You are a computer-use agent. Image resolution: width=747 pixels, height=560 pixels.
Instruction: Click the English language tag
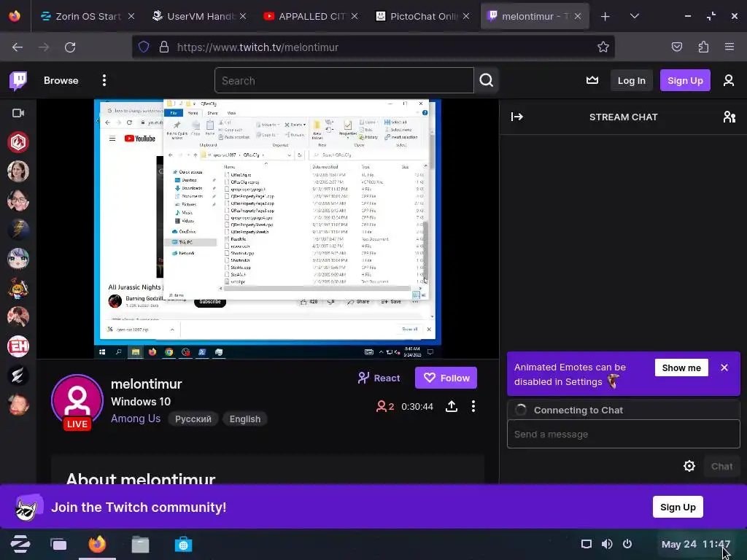coord(245,419)
